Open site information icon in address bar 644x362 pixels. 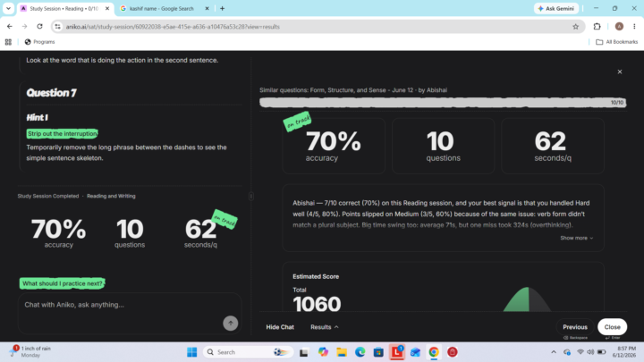[x=57, y=27]
